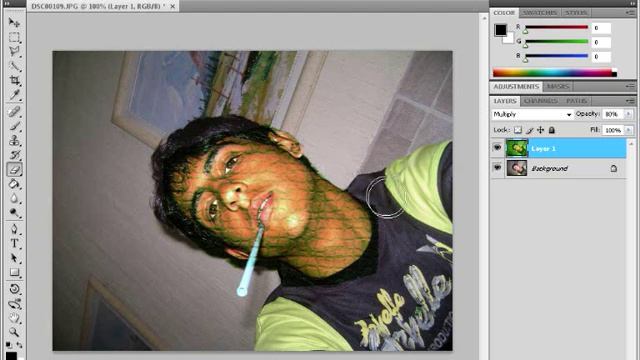640x360 pixels.
Task: Click the Fill 100% field
Action: [x=614, y=130]
